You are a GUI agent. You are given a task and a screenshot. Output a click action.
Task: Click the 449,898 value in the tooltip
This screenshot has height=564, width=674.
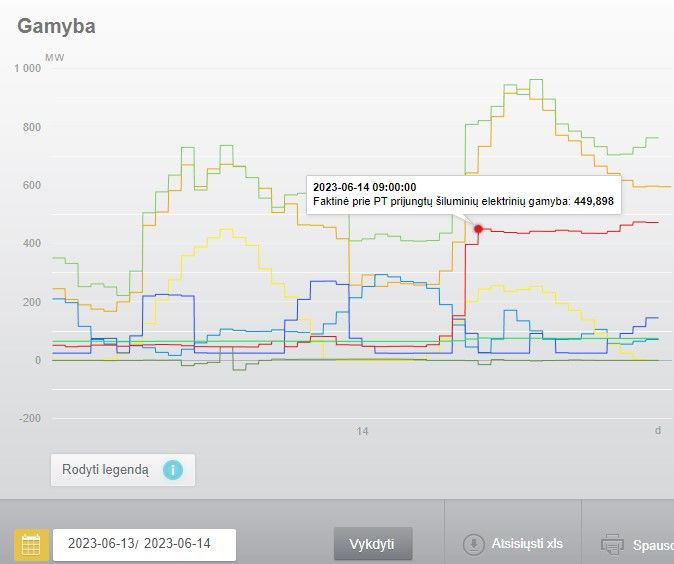[x=593, y=201]
